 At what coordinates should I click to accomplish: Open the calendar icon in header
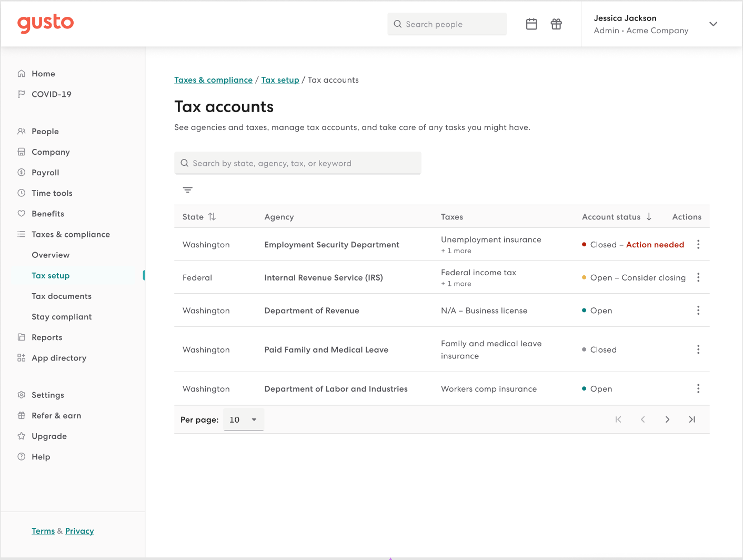pos(531,24)
